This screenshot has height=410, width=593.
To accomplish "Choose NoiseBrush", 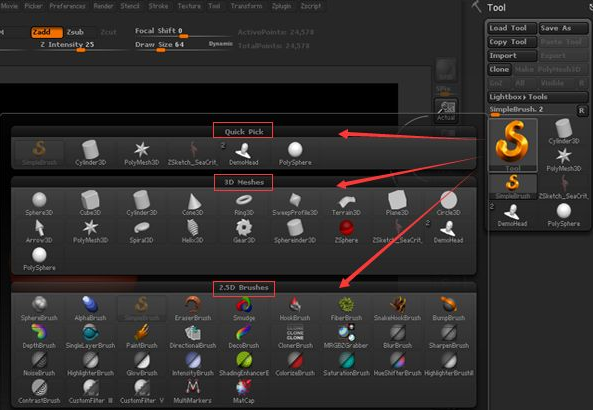I will coord(39,364).
